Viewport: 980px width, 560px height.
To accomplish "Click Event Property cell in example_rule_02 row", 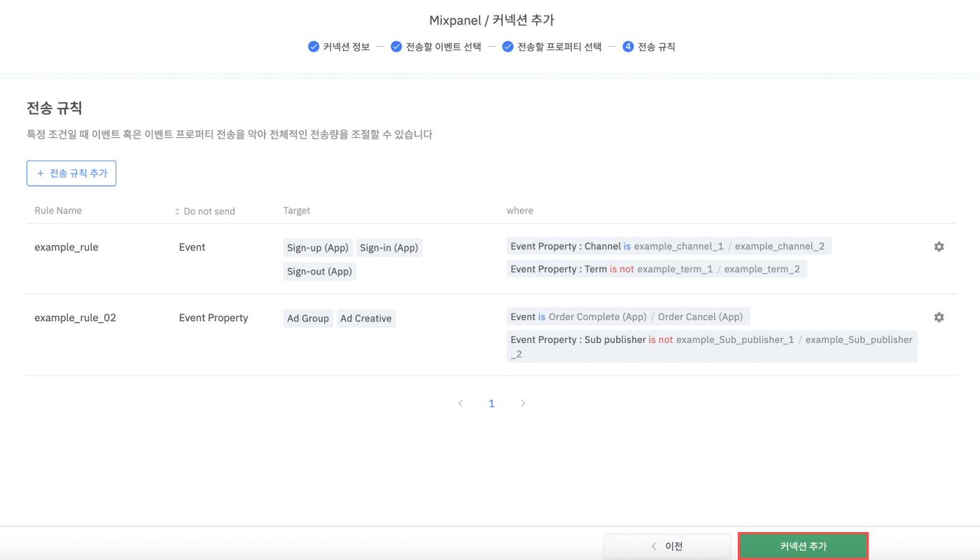I will click(x=213, y=318).
